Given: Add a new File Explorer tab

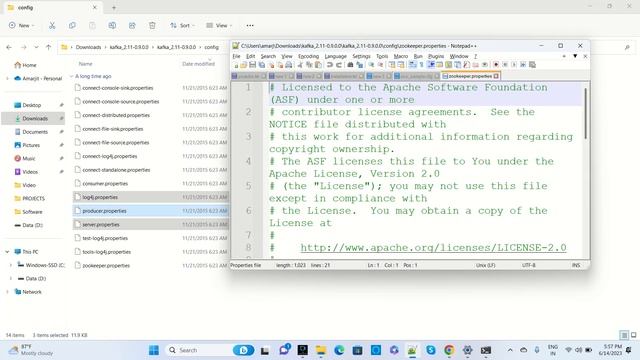Looking at the screenshot, I should click(x=114, y=7).
